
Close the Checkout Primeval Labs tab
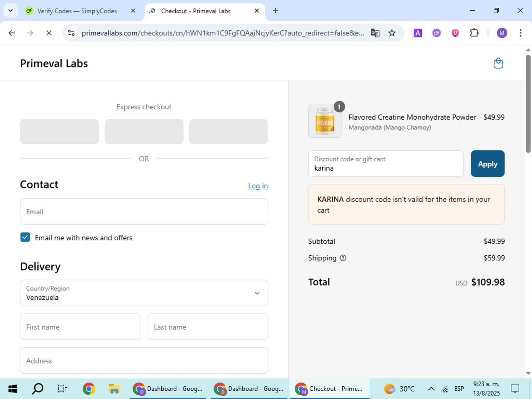point(257,11)
